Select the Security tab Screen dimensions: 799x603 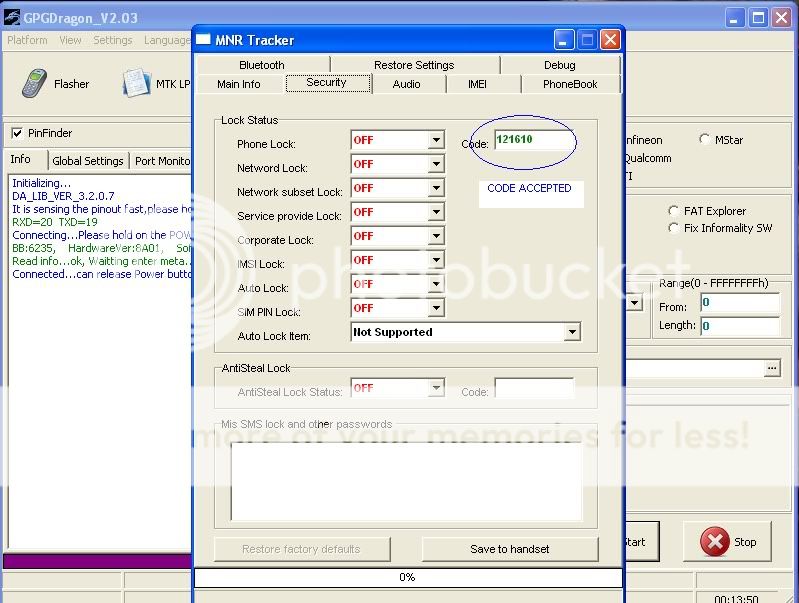(327, 83)
